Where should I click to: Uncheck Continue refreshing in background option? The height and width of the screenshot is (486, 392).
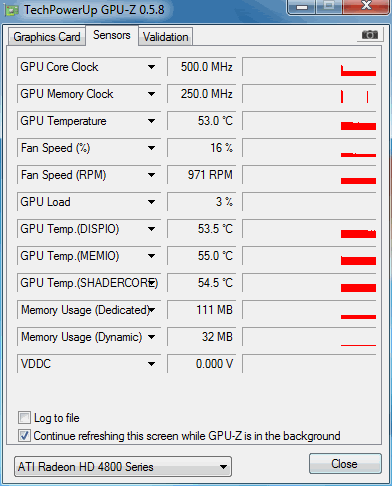click(x=24, y=436)
